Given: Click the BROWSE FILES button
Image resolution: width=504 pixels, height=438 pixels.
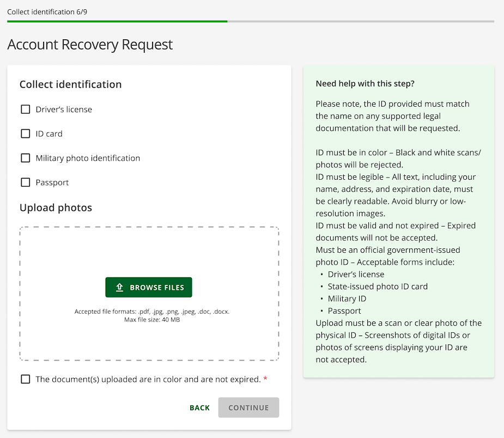Looking at the screenshot, I should click(x=149, y=287).
